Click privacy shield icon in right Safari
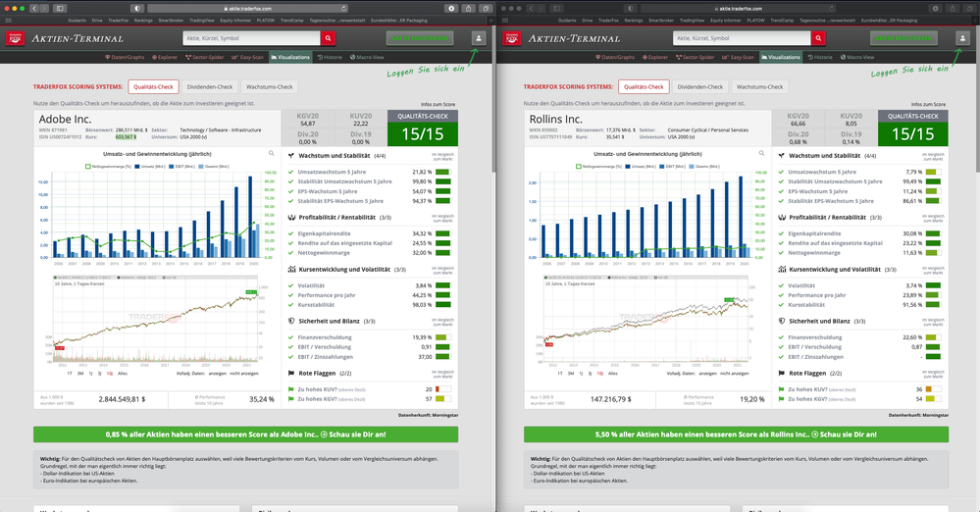980x512 pixels. (x=630, y=8)
